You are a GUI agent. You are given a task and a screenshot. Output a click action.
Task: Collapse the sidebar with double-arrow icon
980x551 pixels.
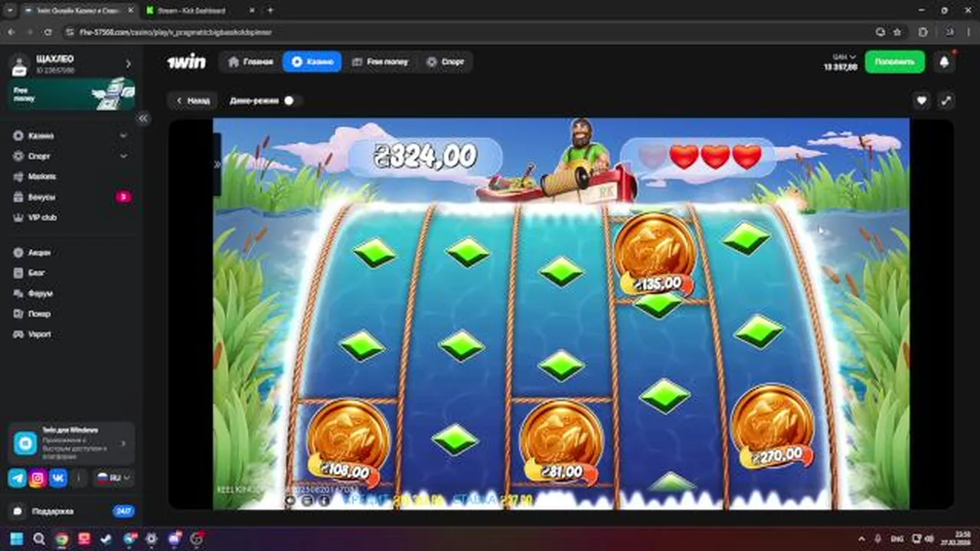click(x=143, y=119)
